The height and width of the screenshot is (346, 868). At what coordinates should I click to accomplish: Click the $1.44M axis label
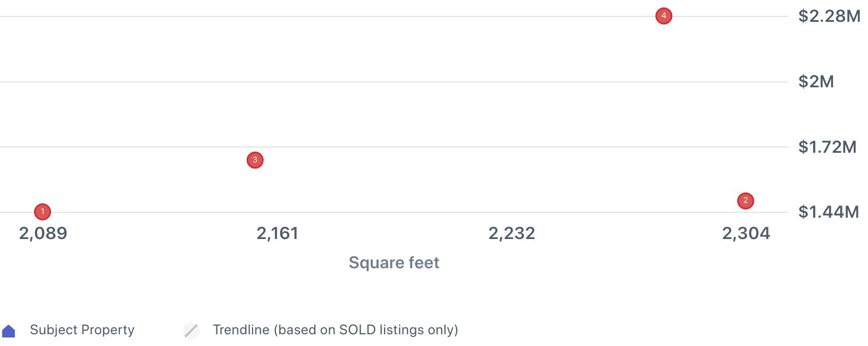coord(828,212)
